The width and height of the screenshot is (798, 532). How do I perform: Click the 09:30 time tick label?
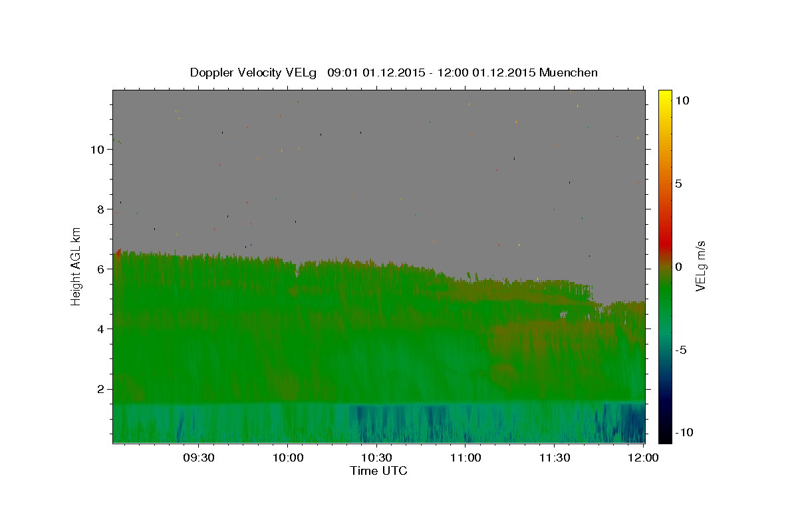coord(198,458)
